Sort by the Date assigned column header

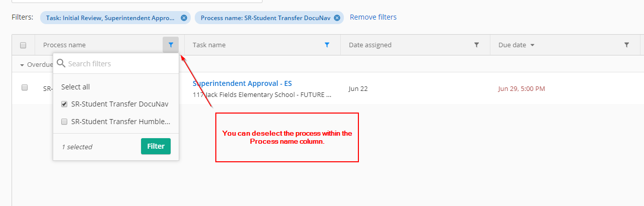tap(370, 45)
